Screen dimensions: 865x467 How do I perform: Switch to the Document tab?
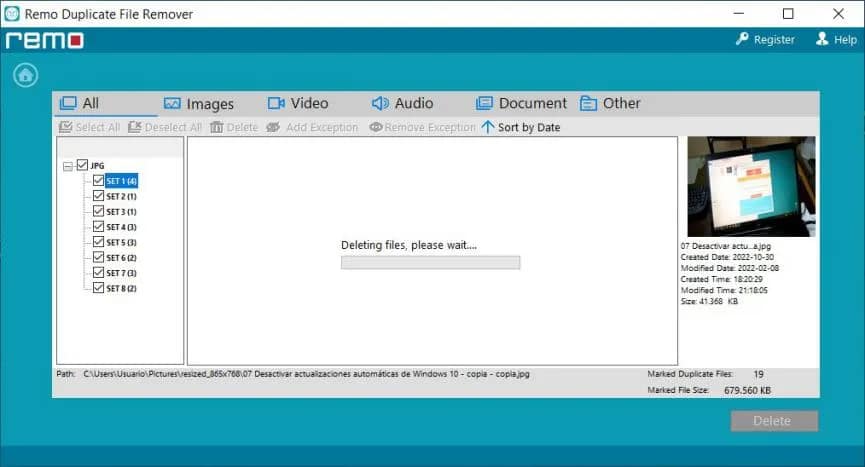[521, 103]
